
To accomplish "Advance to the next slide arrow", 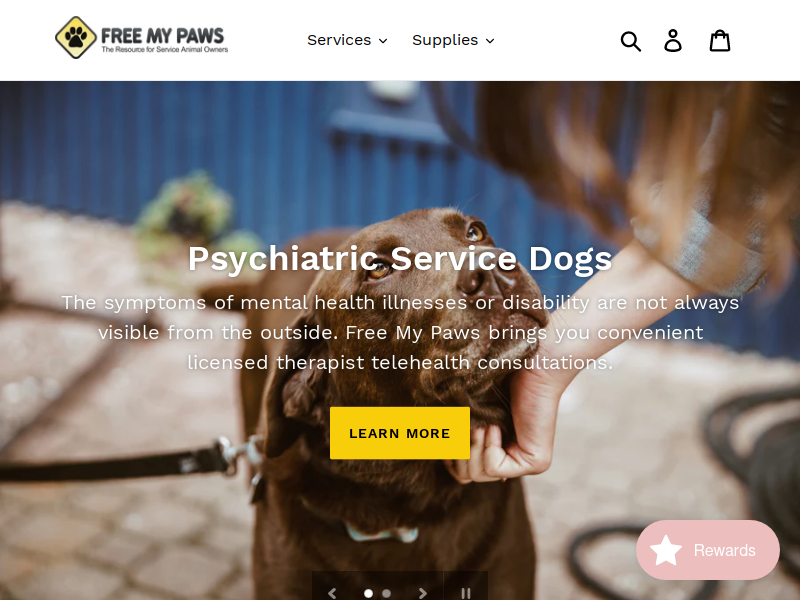I will point(422,593).
